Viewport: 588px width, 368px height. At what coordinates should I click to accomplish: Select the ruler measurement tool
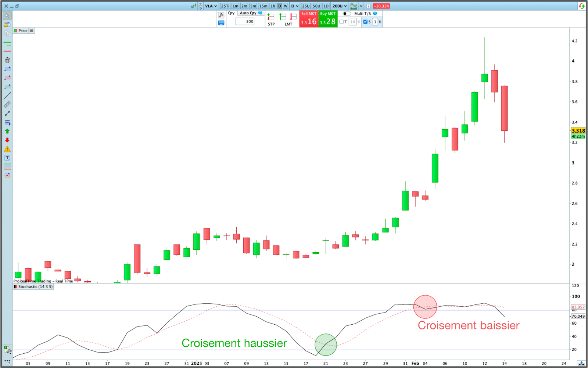tap(7, 105)
